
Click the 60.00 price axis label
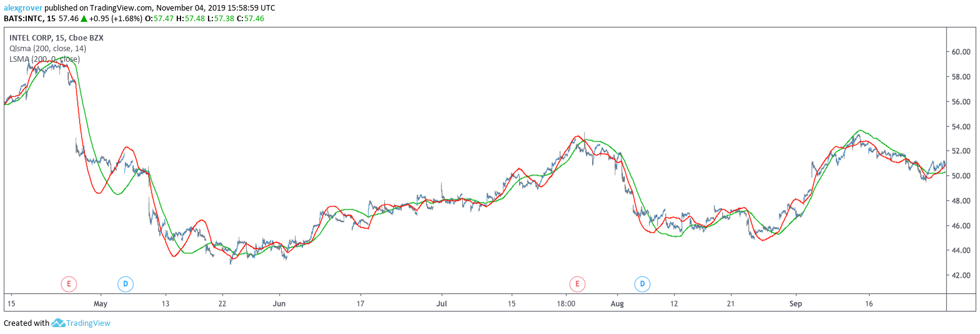tap(961, 52)
